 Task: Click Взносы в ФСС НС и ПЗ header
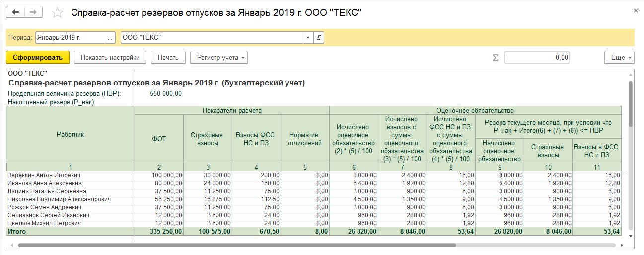597,151
